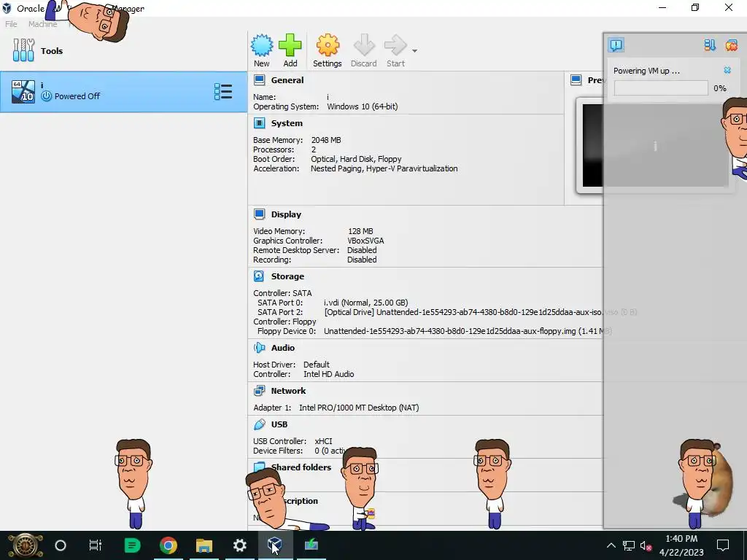Open the dropdown arrow next to Start
Screen dimensions: 747x560
tap(414, 51)
